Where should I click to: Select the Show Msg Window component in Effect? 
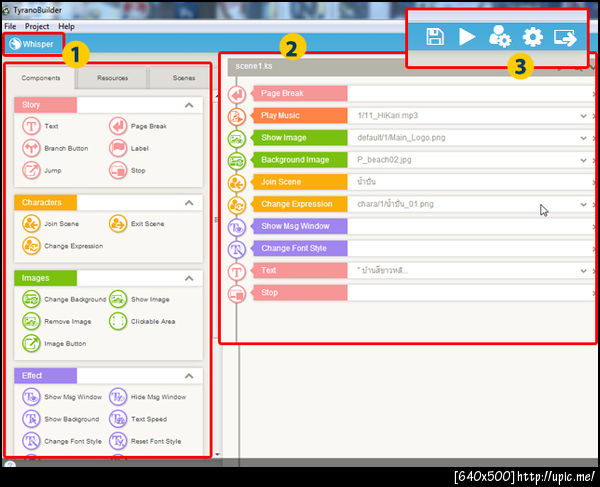[x=62, y=397]
